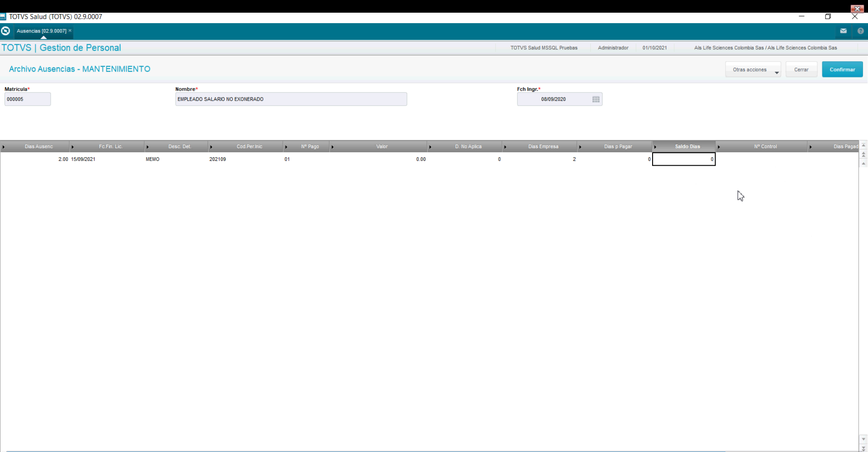Open the calendar picker for Fch Ingr.
868x452 pixels.
pos(596,99)
